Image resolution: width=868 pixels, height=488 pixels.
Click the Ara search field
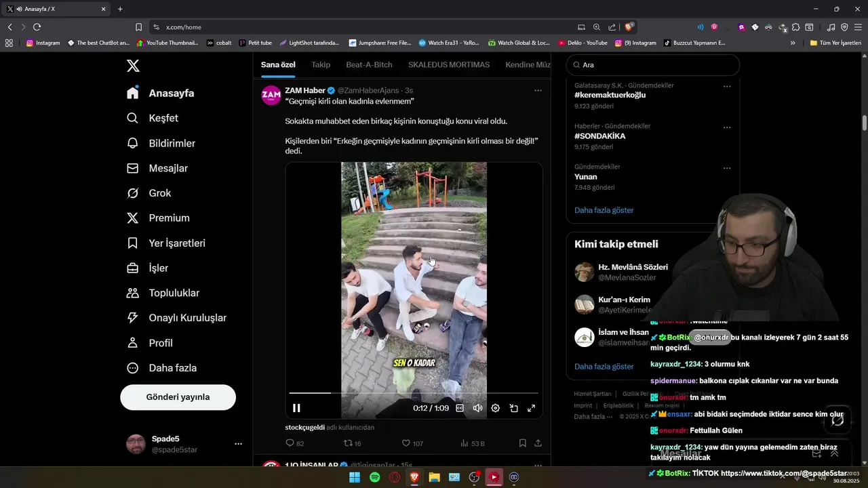(x=653, y=65)
